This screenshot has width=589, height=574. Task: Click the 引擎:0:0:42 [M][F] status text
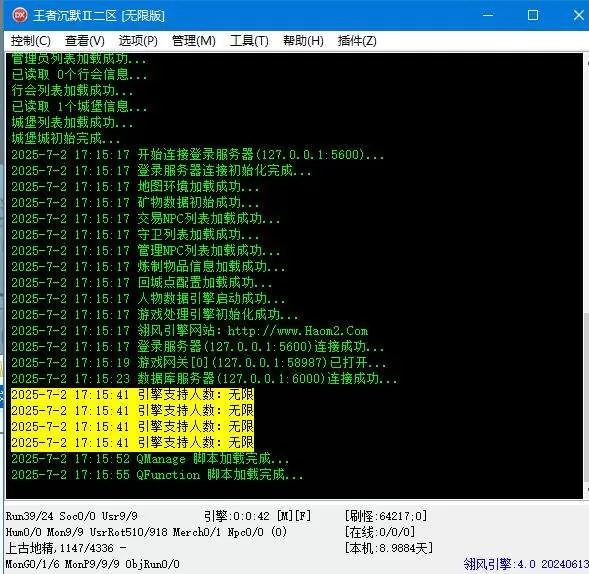[258, 516]
